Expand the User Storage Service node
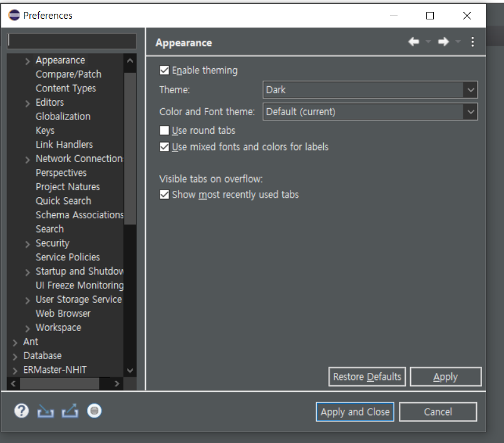The image size is (504, 443). point(28,300)
